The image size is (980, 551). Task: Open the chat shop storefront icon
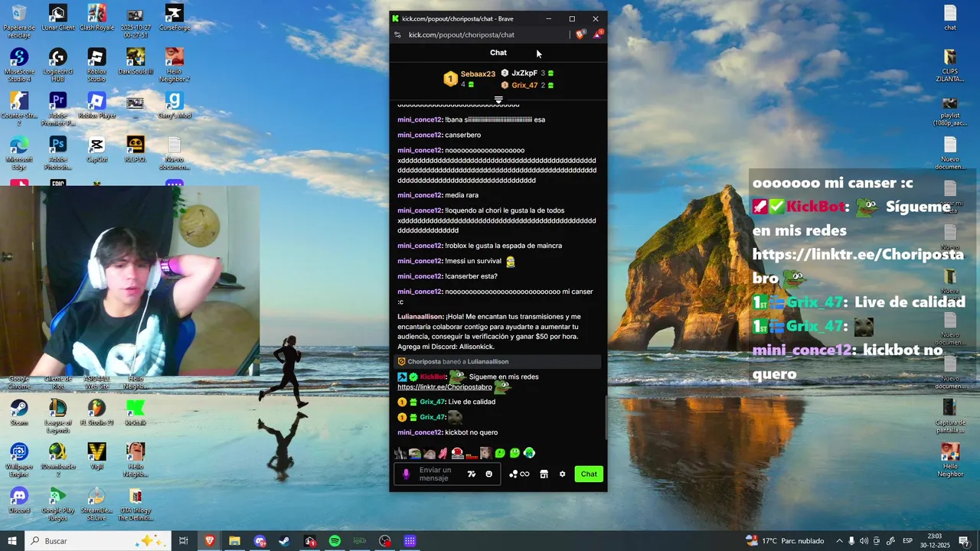(544, 474)
